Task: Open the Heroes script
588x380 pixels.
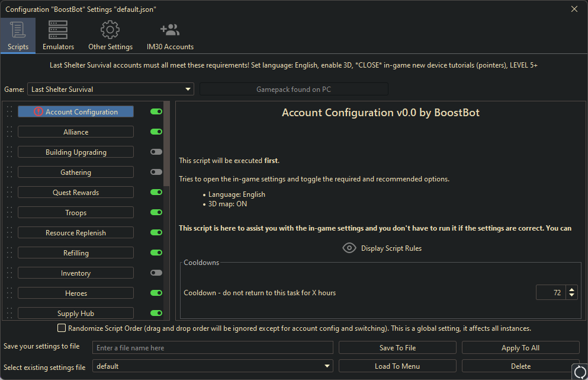Action: pos(75,293)
